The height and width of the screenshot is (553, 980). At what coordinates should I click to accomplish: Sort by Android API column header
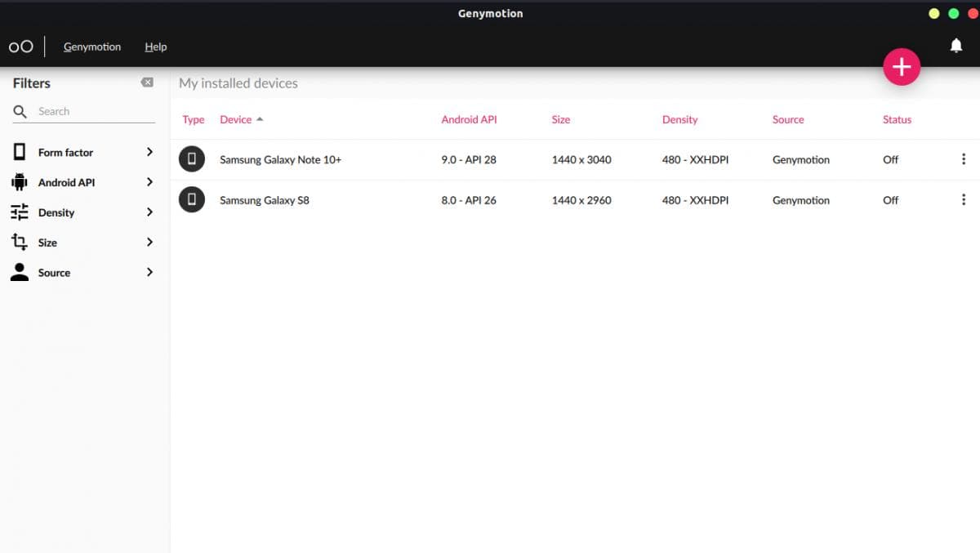pyautogui.click(x=469, y=119)
